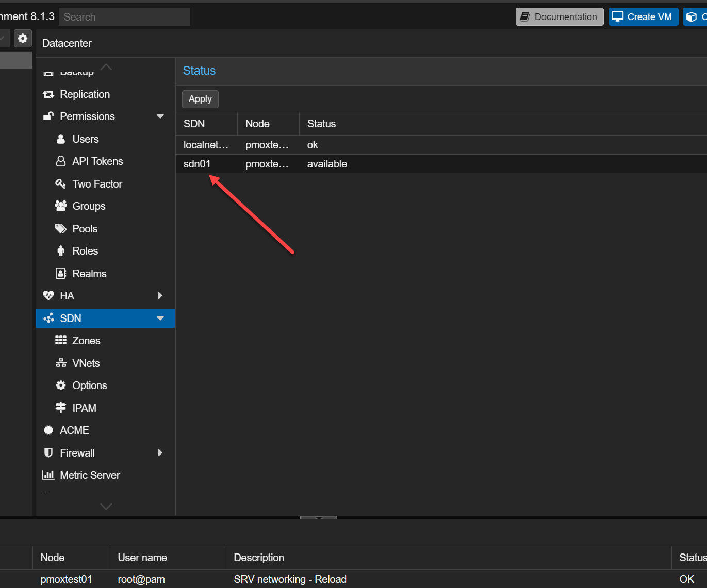
Task: Open Groups in the sidebar
Action: click(x=89, y=206)
